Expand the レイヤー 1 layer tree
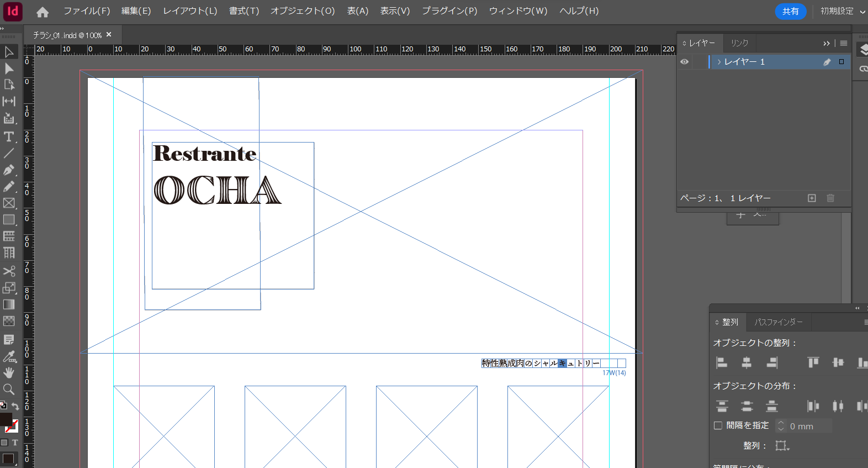The width and height of the screenshot is (868, 468). pos(719,62)
